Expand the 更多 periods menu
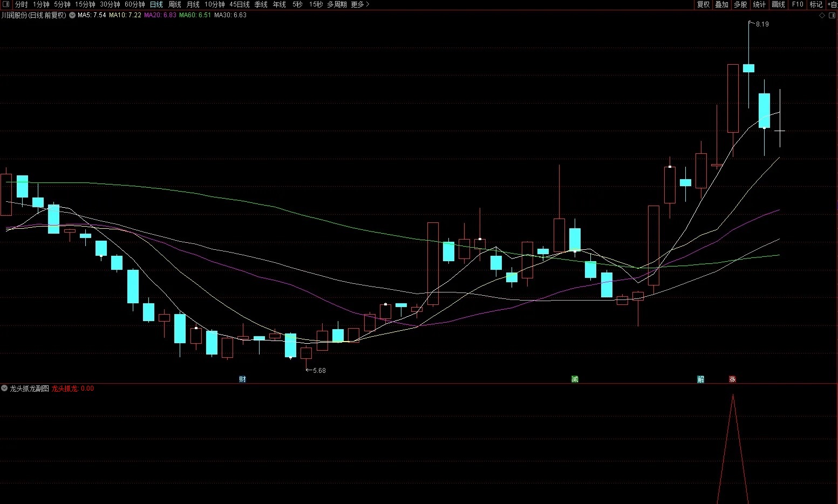Viewport: 838px width, 504px height. click(360, 4)
